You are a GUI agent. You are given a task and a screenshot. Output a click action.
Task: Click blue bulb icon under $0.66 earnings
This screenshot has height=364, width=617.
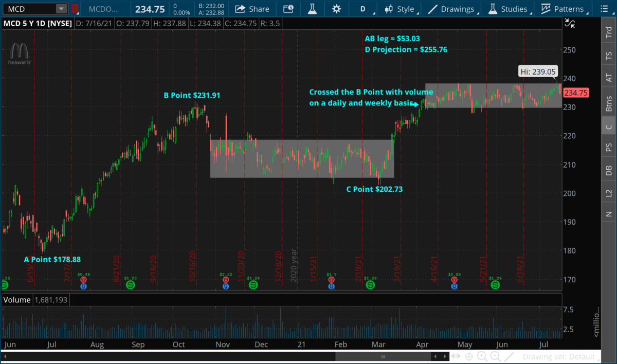[x=83, y=286]
